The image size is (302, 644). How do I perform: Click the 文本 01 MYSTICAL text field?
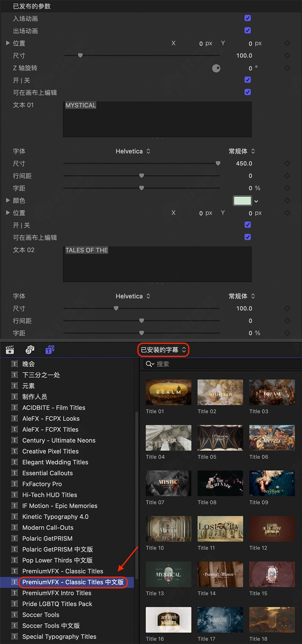(x=157, y=119)
